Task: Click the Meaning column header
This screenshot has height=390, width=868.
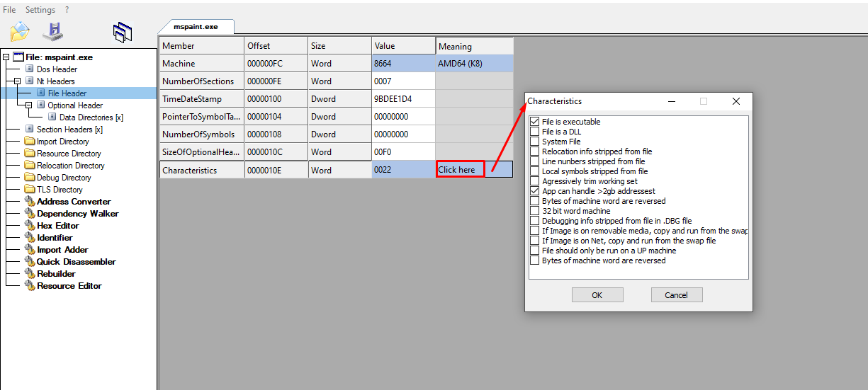Action: click(x=474, y=46)
